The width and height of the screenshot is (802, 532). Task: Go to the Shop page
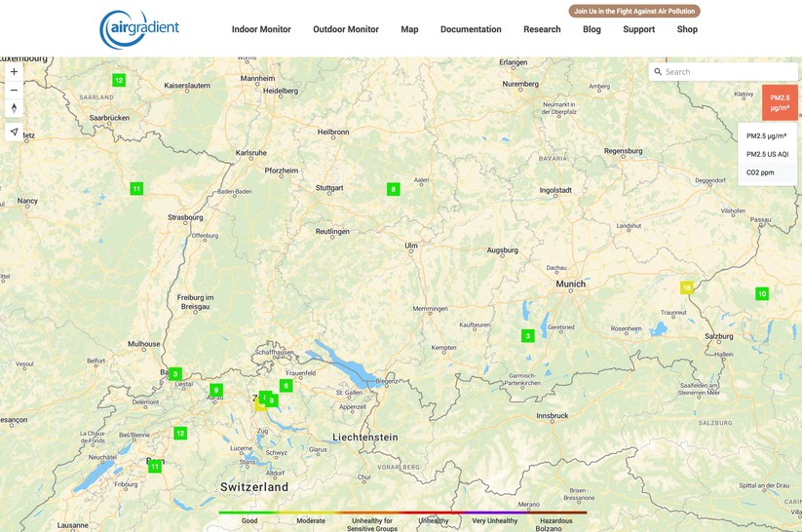[687, 29]
